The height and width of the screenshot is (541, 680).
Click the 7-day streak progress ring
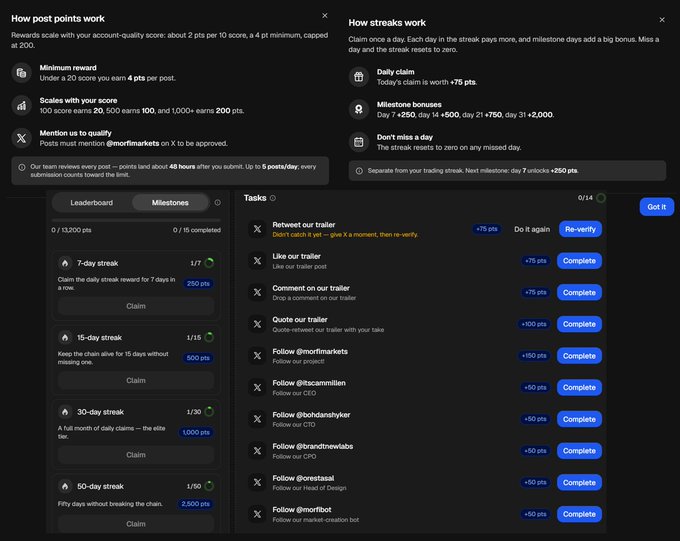coord(209,263)
